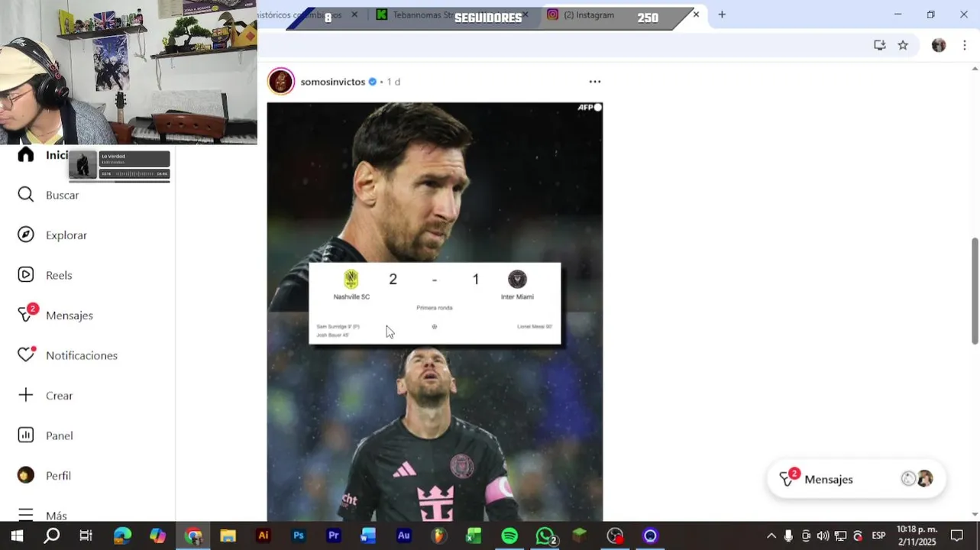This screenshot has width=980, height=550.
Task: Open Minecraft block icon on the taskbar
Action: point(580,536)
